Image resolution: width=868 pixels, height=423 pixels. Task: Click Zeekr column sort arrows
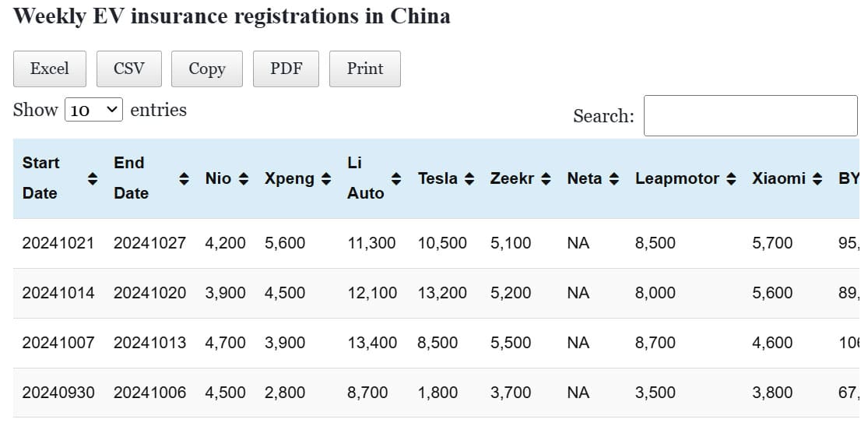(x=546, y=178)
